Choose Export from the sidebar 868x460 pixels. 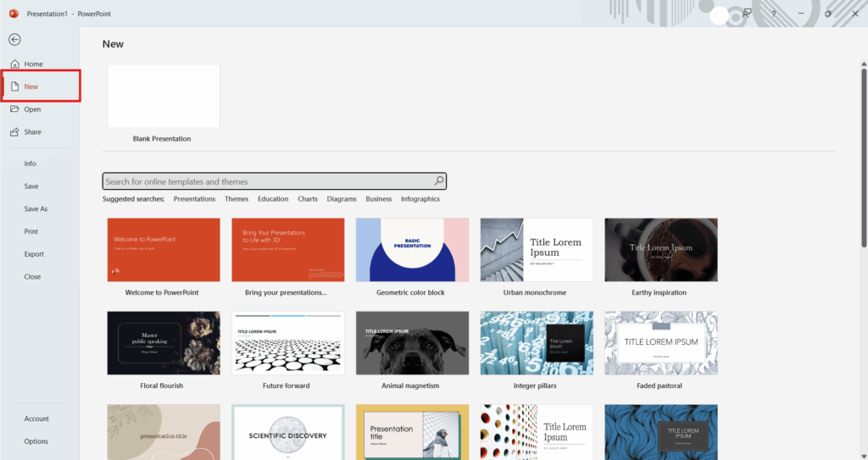[x=34, y=254]
